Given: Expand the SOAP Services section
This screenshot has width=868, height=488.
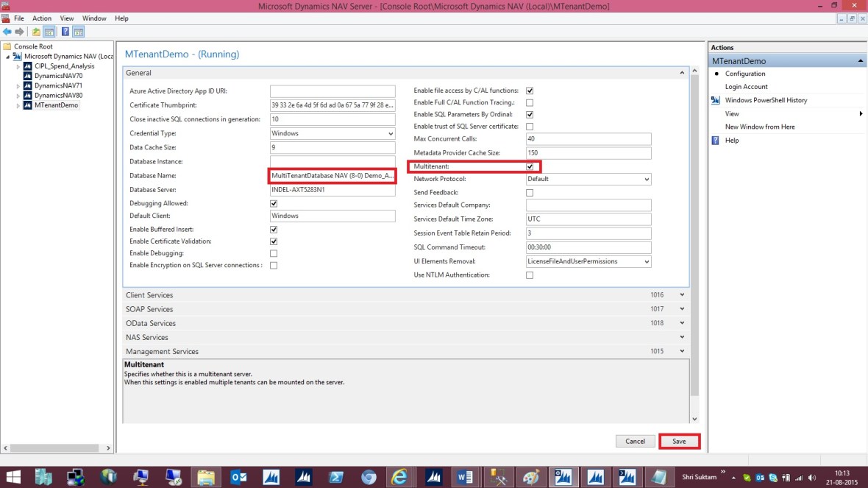Looking at the screenshot, I should pyautogui.click(x=681, y=308).
